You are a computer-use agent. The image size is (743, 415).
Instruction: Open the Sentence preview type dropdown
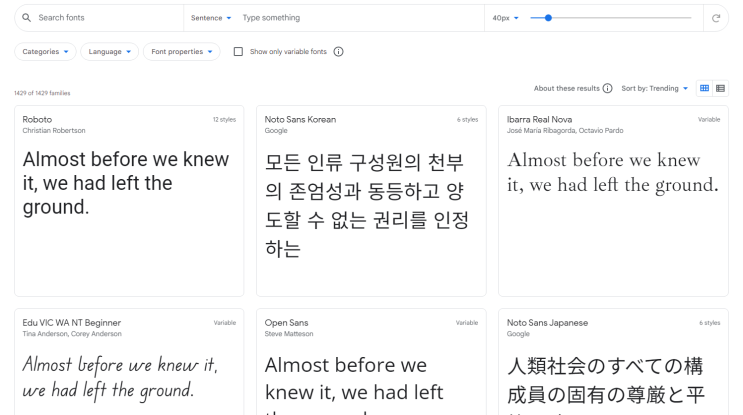tap(211, 18)
